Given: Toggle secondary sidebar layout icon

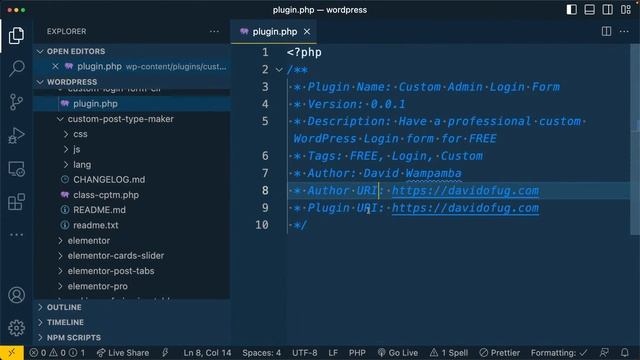Looking at the screenshot, I should point(607,10).
